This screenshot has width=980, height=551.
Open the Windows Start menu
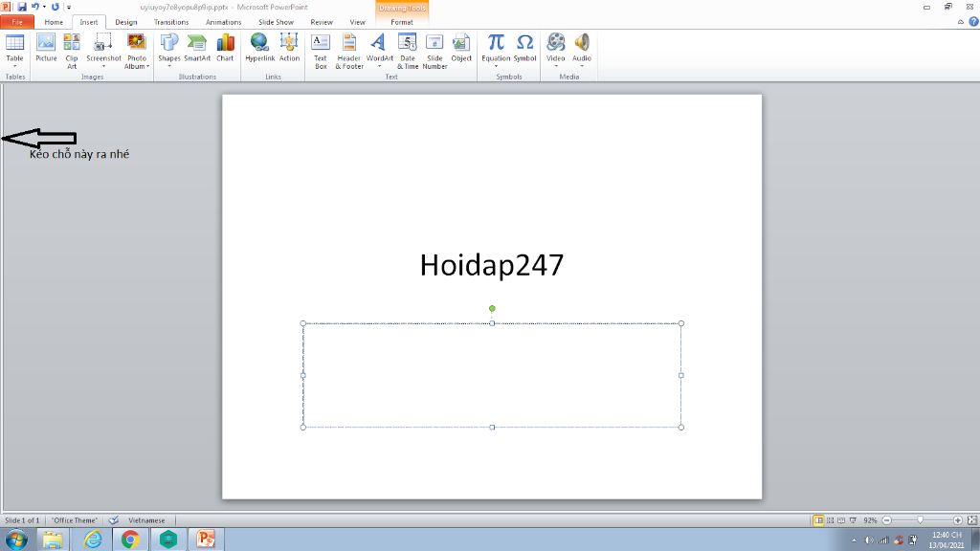[16, 540]
